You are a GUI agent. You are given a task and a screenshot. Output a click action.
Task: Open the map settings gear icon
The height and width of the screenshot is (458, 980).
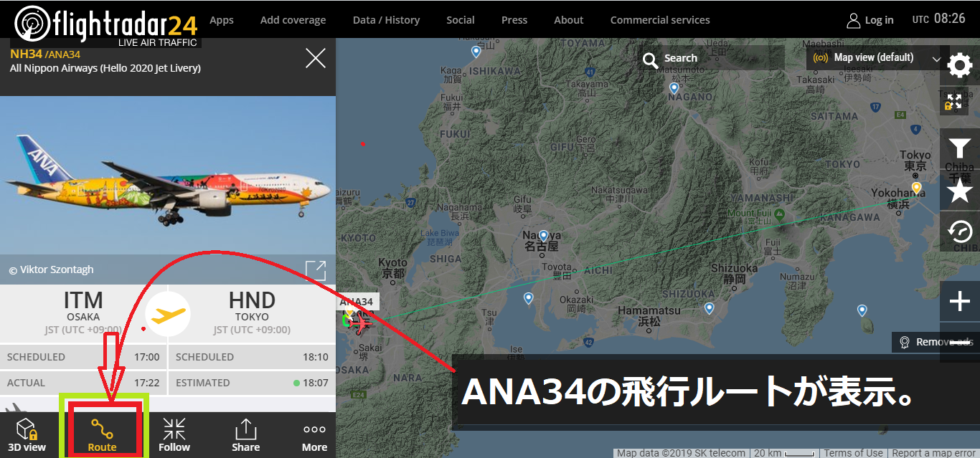click(x=959, y=67)
